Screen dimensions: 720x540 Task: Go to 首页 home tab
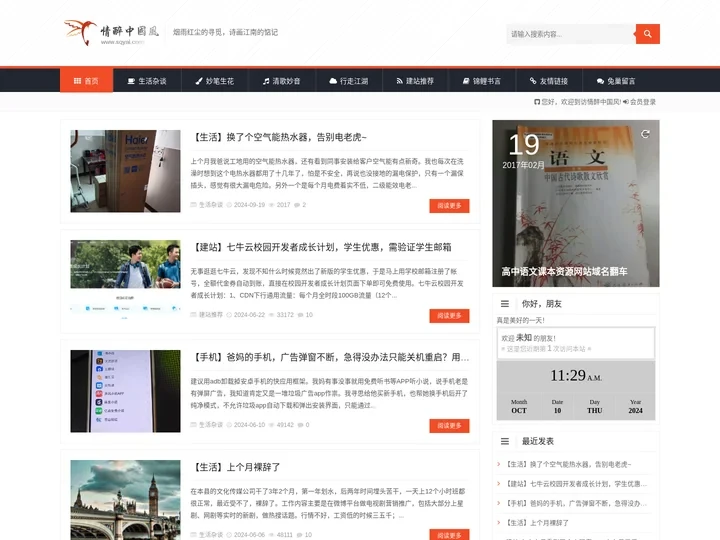[x=86, y=81]
